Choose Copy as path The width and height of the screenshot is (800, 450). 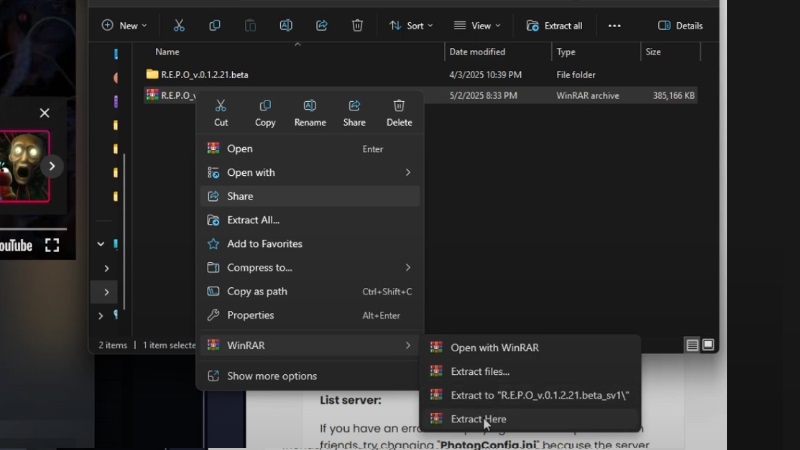click(x=310, y=291)
